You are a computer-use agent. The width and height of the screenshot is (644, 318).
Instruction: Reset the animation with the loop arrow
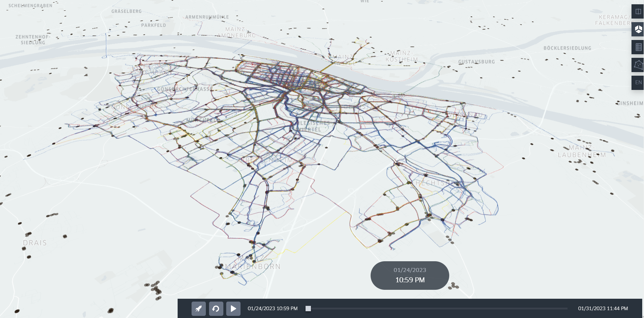[x=216, y=308]
